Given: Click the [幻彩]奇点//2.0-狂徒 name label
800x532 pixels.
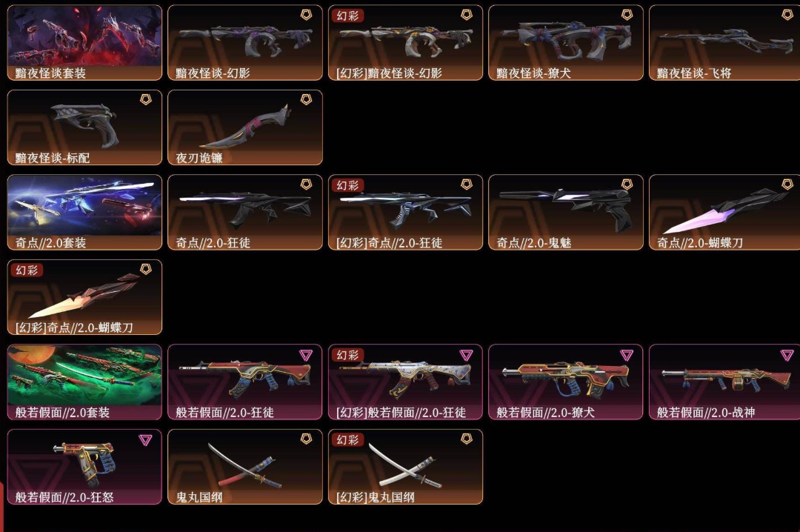Looking at the screenshot, I should [390, 242].
